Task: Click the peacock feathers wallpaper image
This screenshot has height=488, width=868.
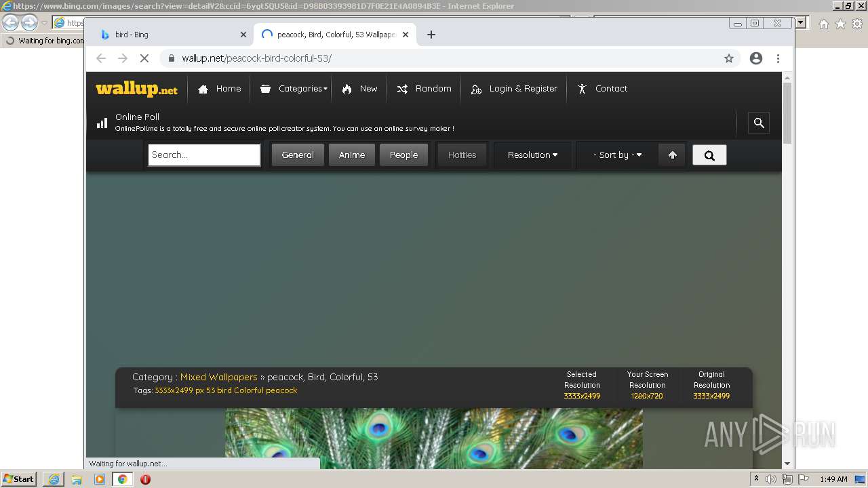Action: pyautogui.click(x=434, y=439)
